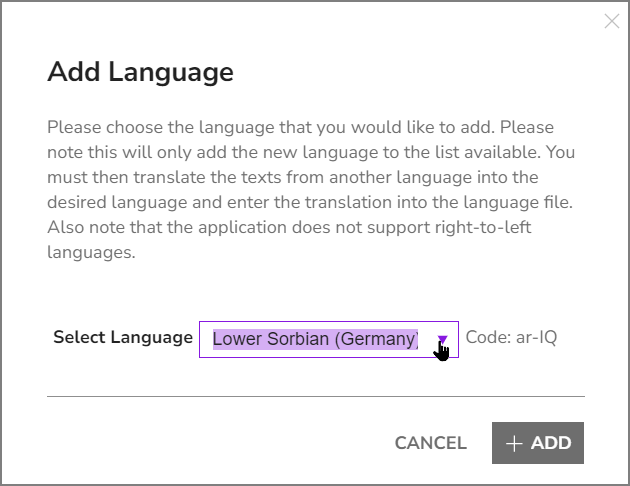Screen dimensions: 630x486
Task: Click the highlighted Lower Sorbian text
Action: [x=315, y=339]
